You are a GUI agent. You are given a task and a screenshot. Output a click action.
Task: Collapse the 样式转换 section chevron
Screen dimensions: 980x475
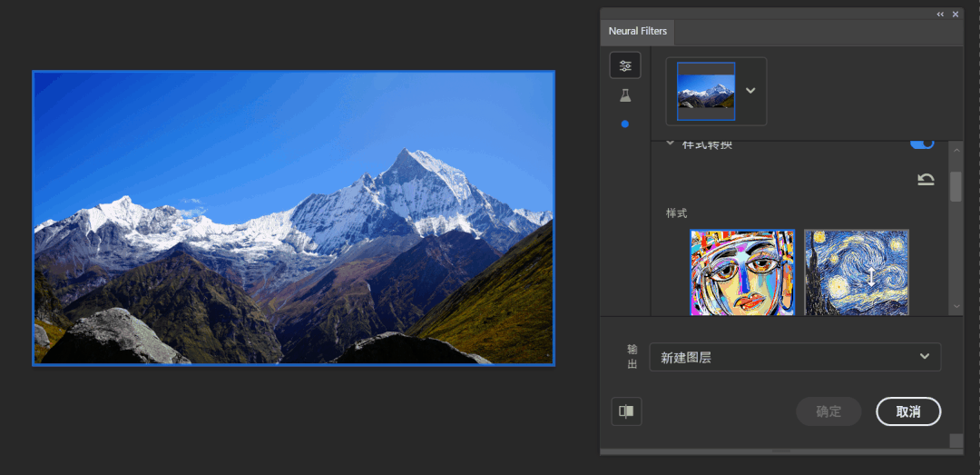click(671, 143)
